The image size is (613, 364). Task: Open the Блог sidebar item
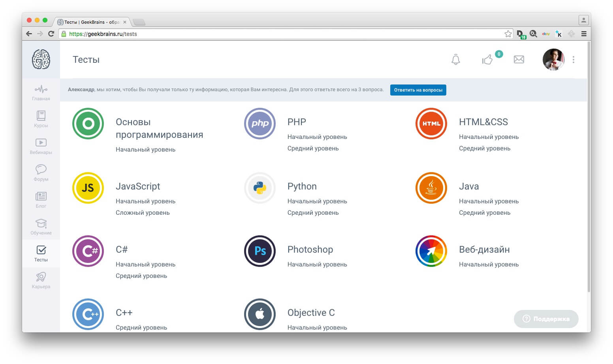click(x=41, y=200)
